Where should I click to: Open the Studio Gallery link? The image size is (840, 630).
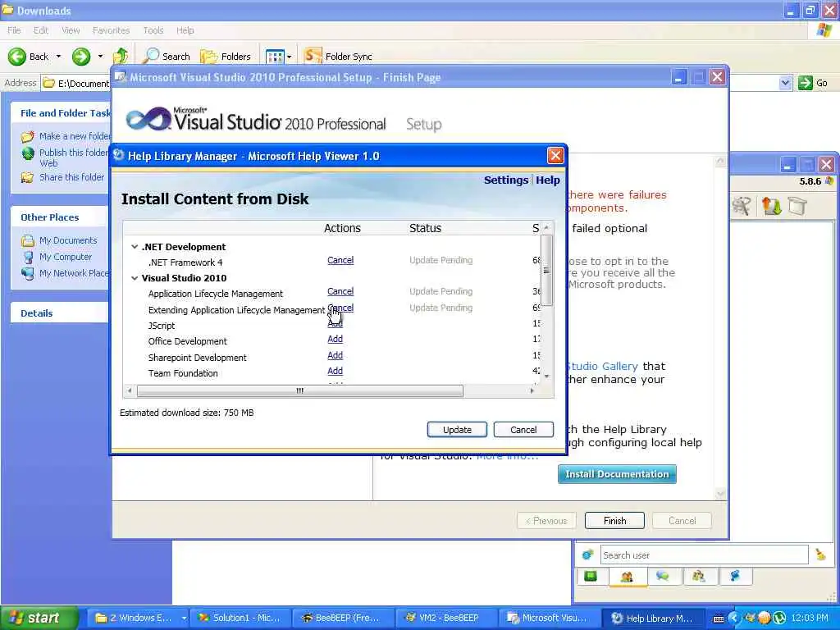pos(601,367)
